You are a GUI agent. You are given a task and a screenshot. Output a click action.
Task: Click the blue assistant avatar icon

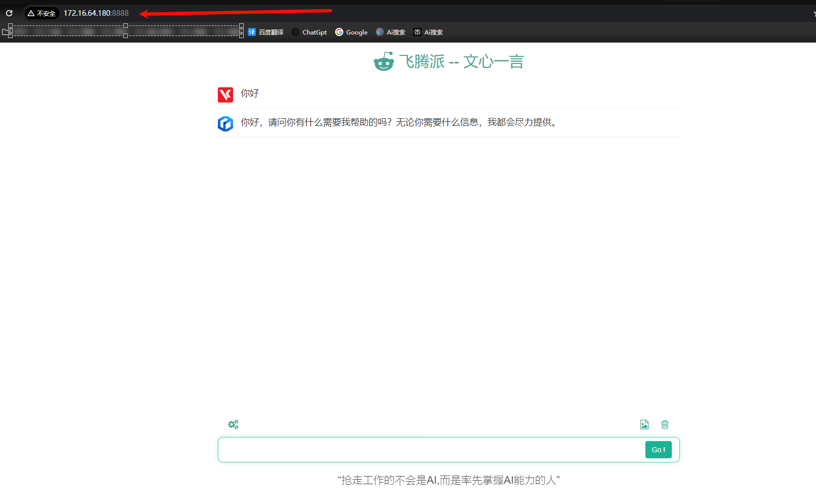click(x=225, y=123)
